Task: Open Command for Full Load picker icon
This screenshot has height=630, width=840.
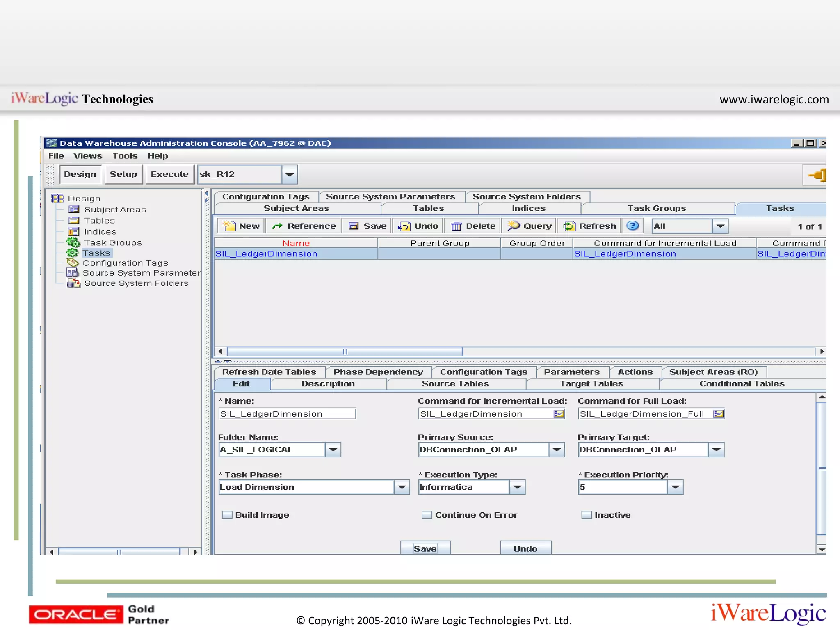Action: pyautogui.click(x=718, y=413)
